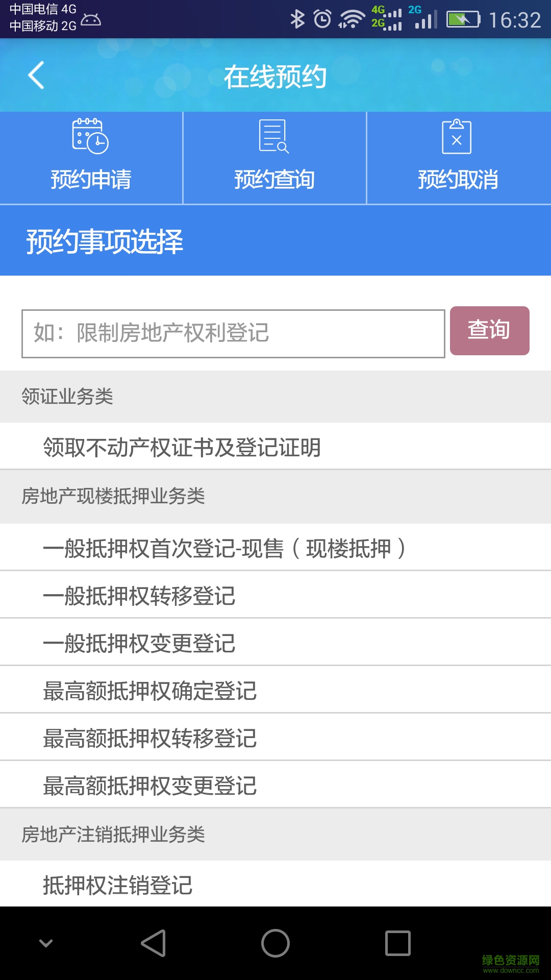Image resolution: width=551 pixels, height=980 pixels.
Task: Switch to 预约申请 tab label
Action: pyautogui.click(x=91, y=180)
